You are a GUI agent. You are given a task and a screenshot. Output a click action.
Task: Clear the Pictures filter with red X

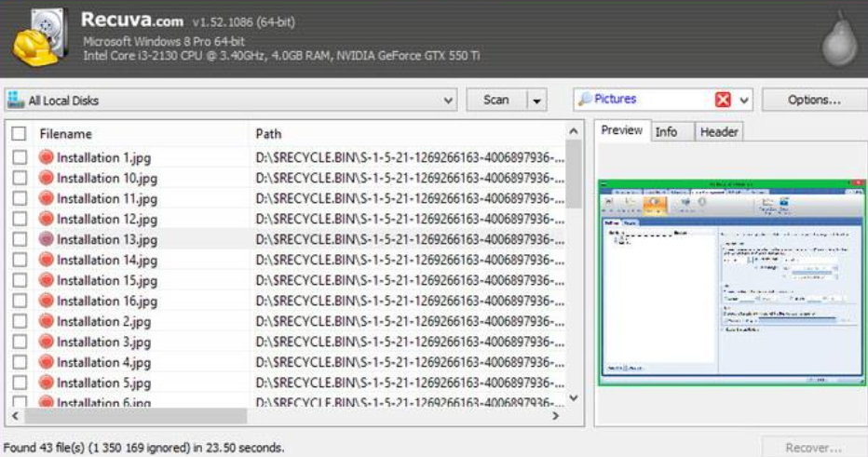723,100
